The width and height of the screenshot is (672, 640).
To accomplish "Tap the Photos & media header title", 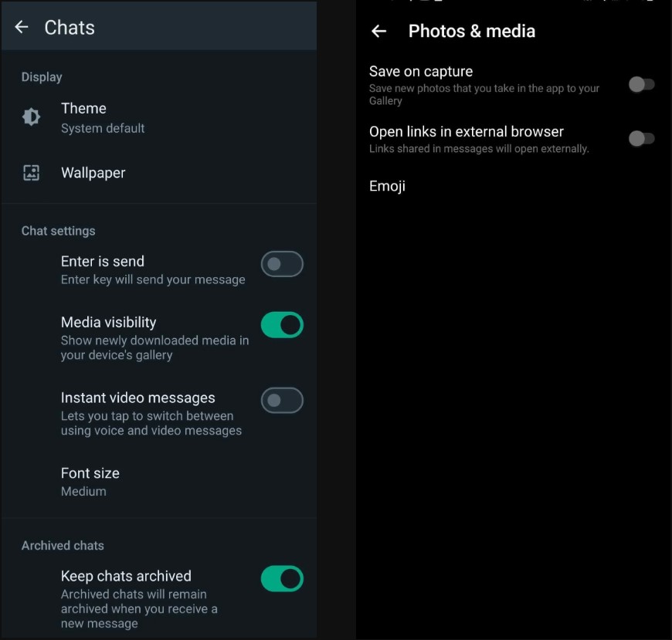I will coord(471,31).
